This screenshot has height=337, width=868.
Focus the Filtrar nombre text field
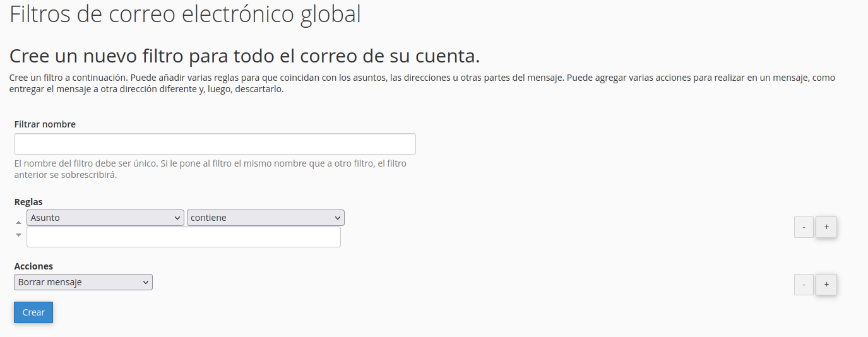click(x=215, y=144)
